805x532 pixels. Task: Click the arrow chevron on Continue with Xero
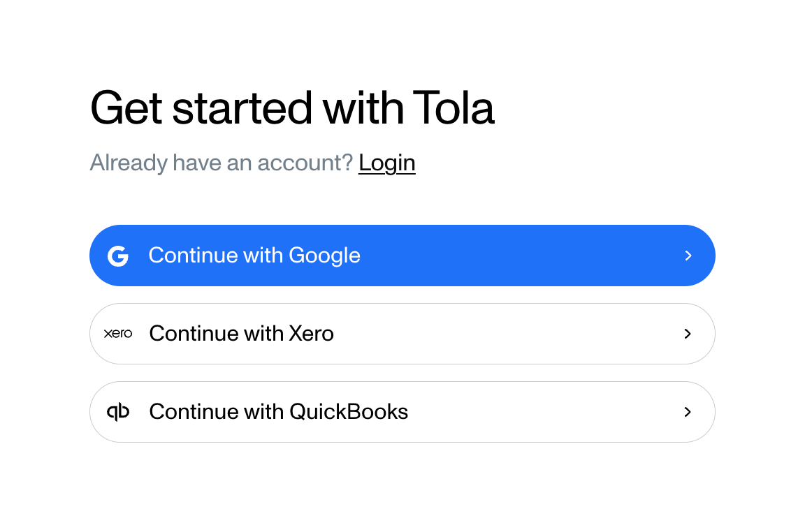tap(688, 334)
